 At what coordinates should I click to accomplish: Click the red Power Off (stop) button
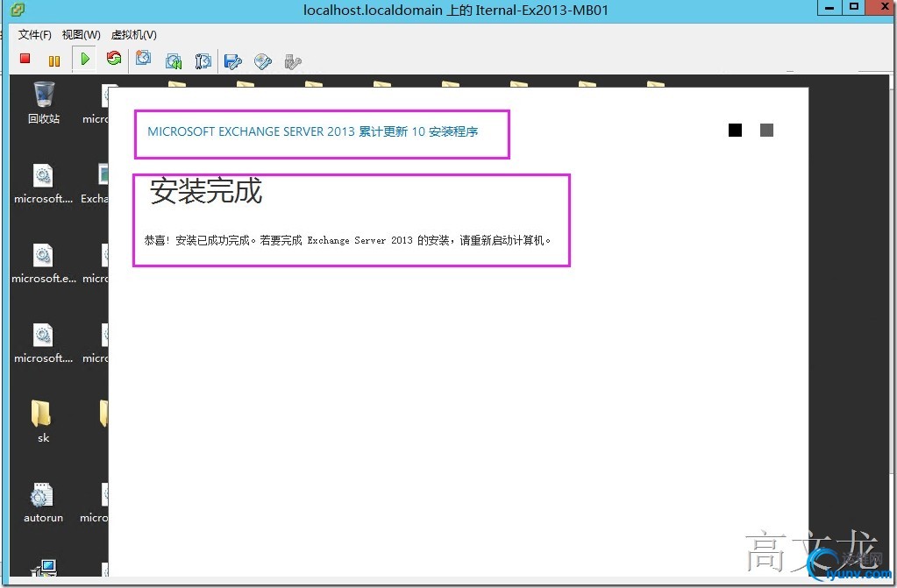click(x=25, y=59)
